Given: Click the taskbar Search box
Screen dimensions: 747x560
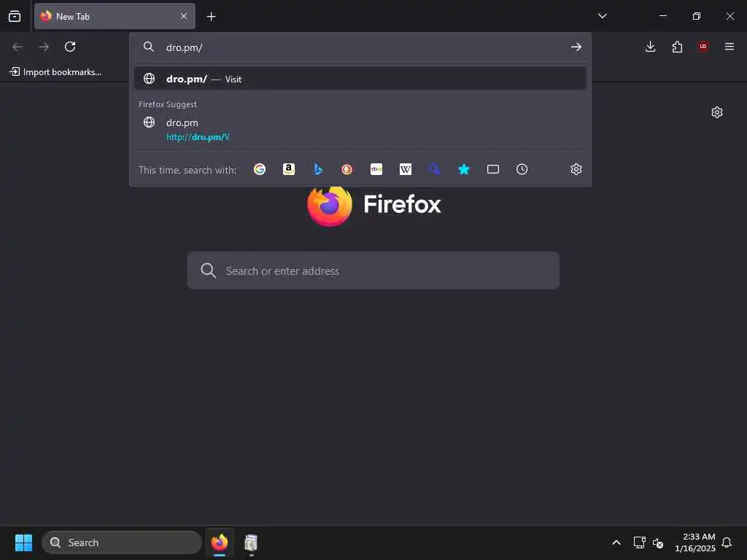Looking at the screenshot, I should pos(122,542).
